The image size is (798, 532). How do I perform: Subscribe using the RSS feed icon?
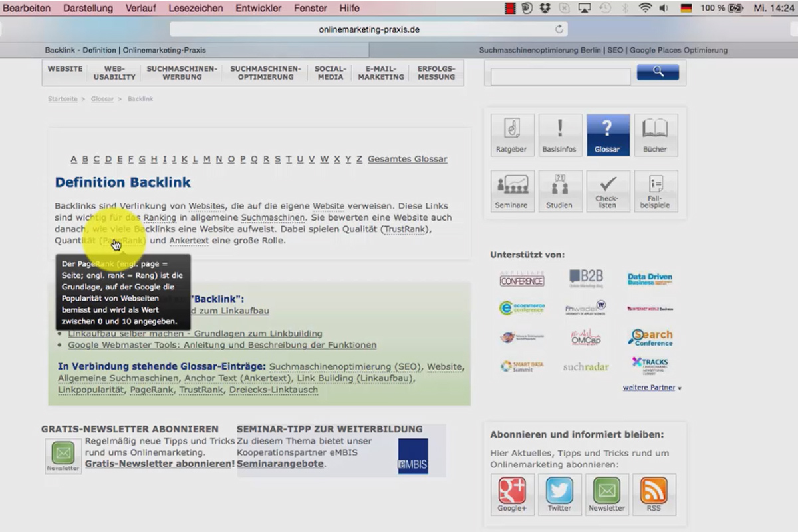coord(654,495)
